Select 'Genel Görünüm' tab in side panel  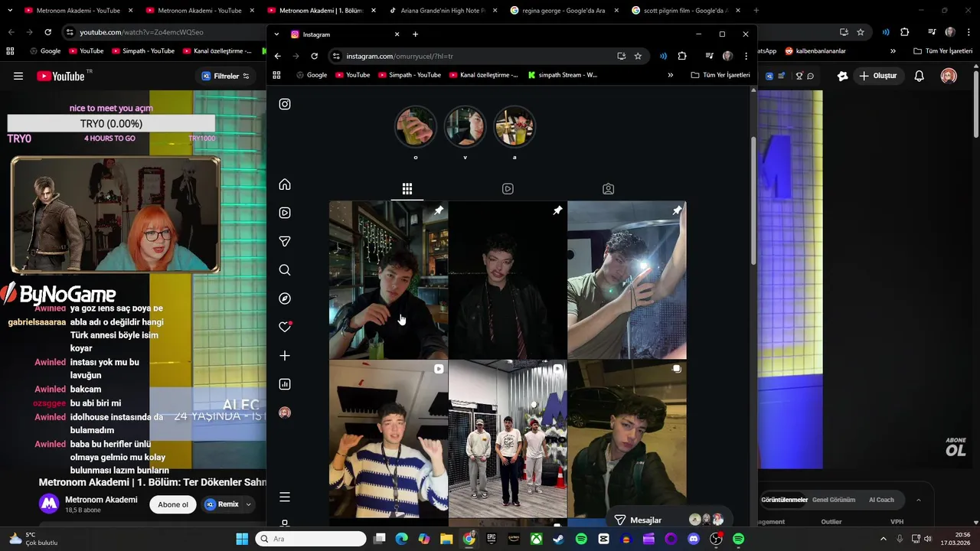coord(833,500)
